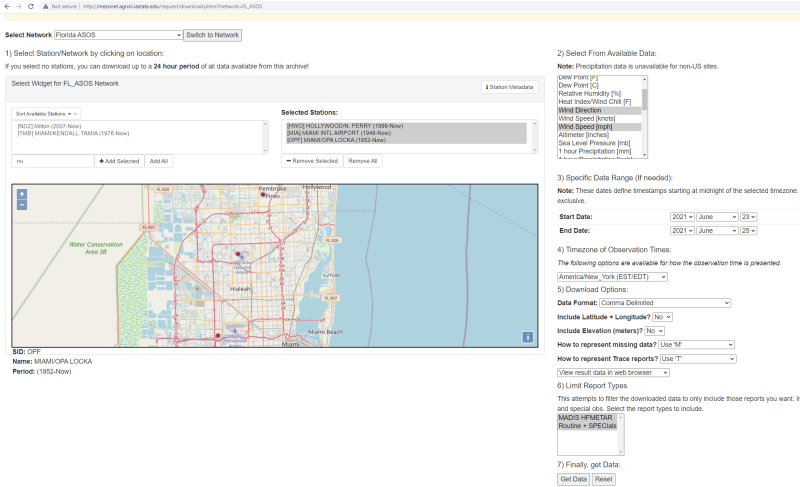The width and height of the screenshot is (800, 487).
Task: Click Add Selected button
Action: pyautogui.click(x=119, y=161)
